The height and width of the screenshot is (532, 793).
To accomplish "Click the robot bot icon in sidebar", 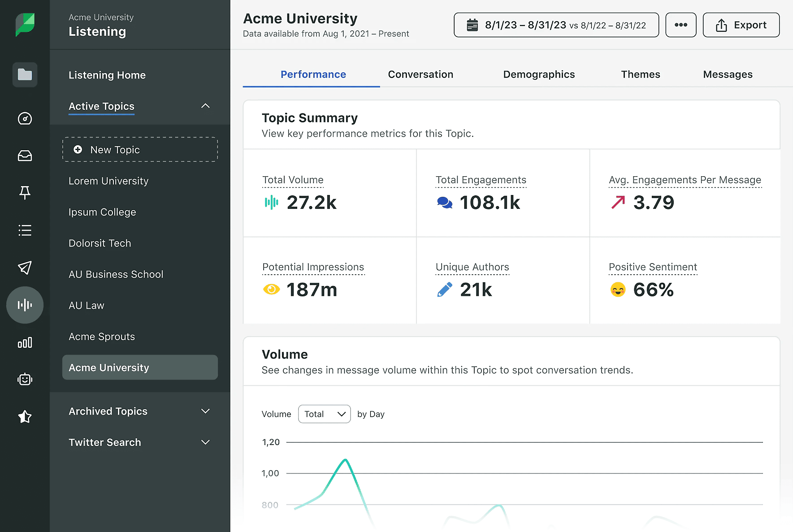I will pyautogui.click(x=25, y=379).
